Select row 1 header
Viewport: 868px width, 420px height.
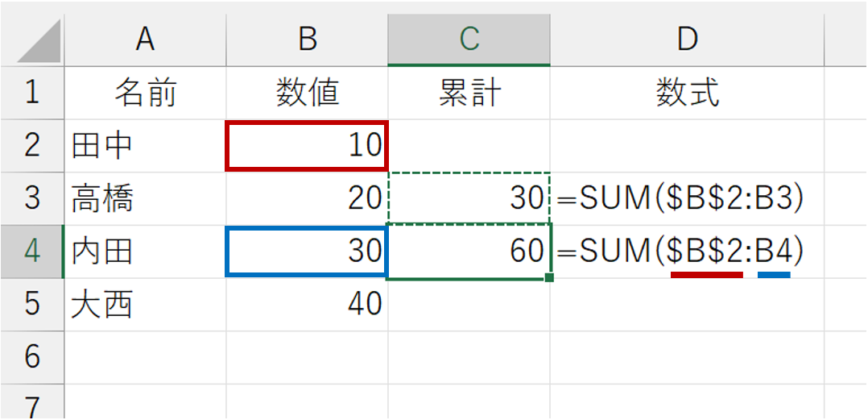[32, 93]
